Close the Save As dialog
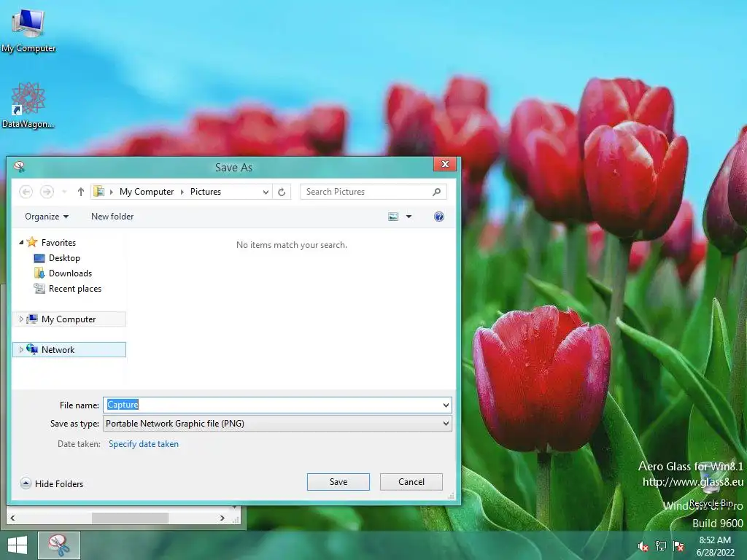747x560 pixels. pyautogui.click(x=445, y=164)
